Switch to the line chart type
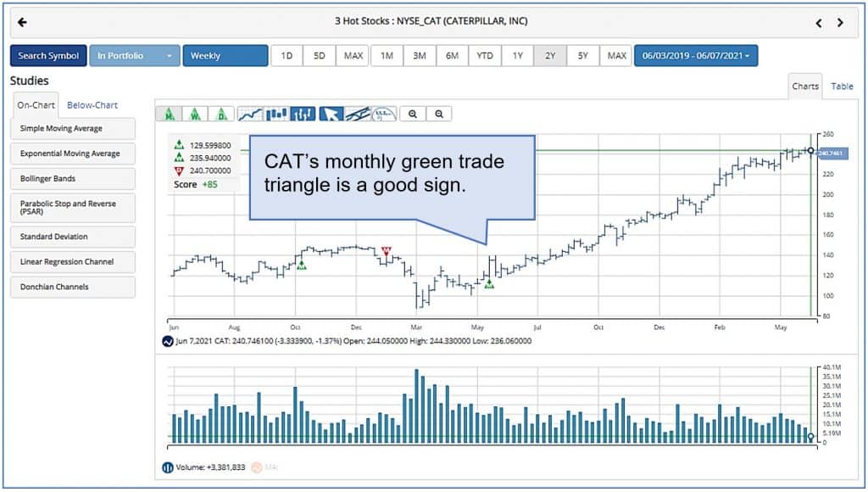Screen dimensions: 868x492 250,115
